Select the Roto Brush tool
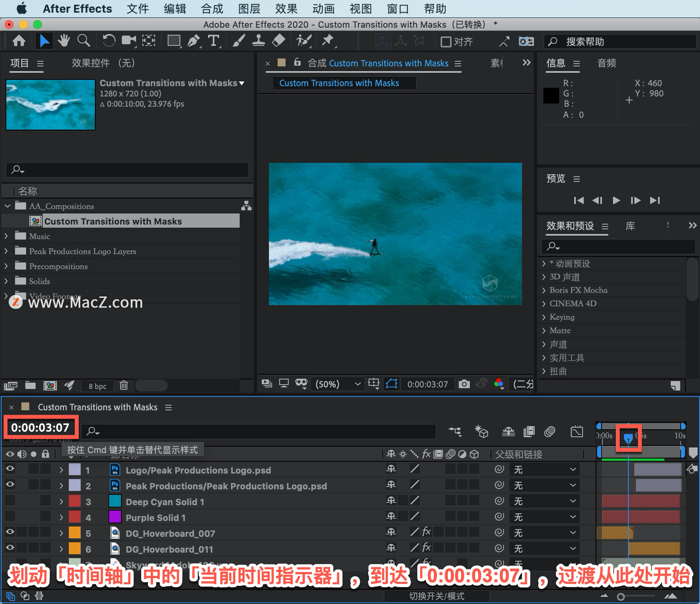Image resolution: width=700 pixels, height=604 pixels. pyautogui.click(x=304, y=41)
